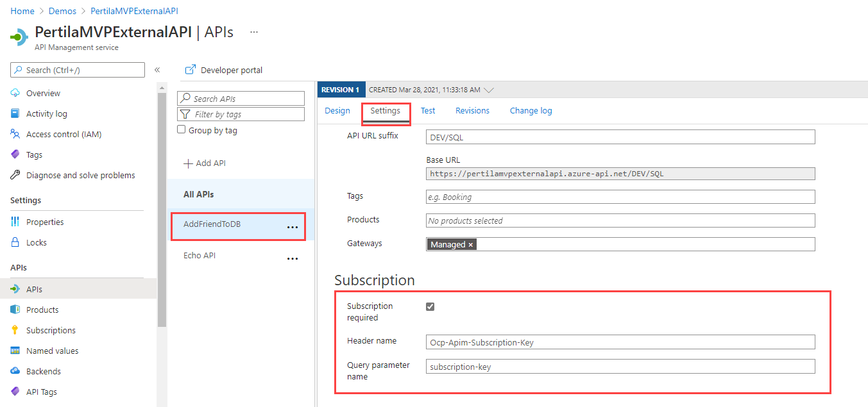Viewport: 868px width, 407px height.
Task: Uncheck the Subscription required checkbox
Action: coord(430,306)
